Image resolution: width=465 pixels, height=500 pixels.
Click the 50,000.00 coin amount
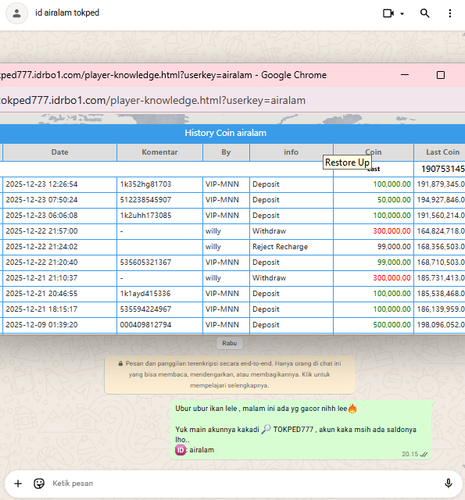(394, 200)
